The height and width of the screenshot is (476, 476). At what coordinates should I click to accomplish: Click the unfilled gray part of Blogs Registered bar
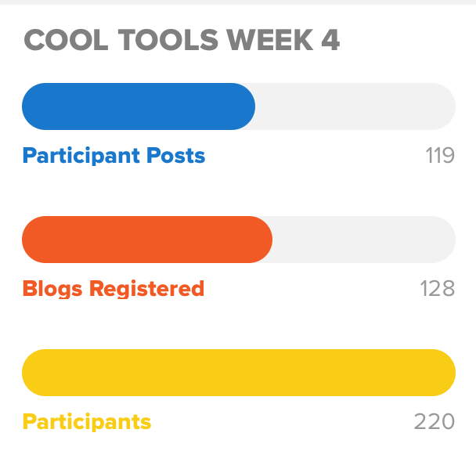(x=364, y=240)
